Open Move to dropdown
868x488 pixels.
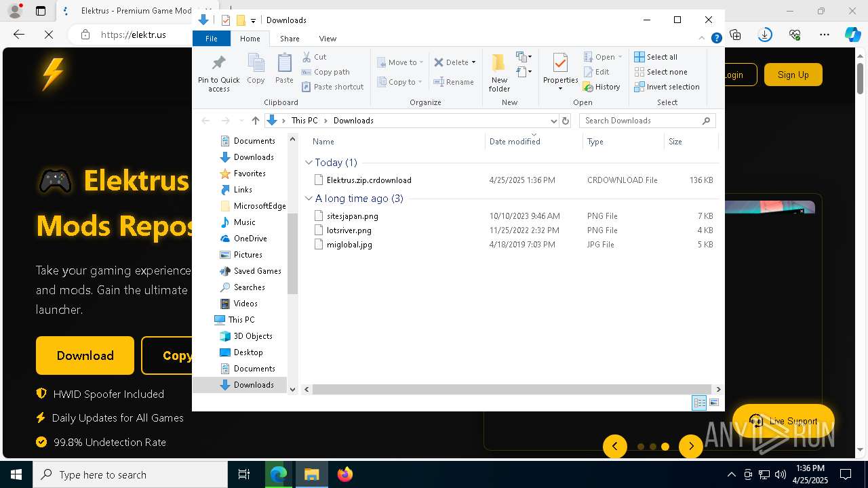[400, 62]
